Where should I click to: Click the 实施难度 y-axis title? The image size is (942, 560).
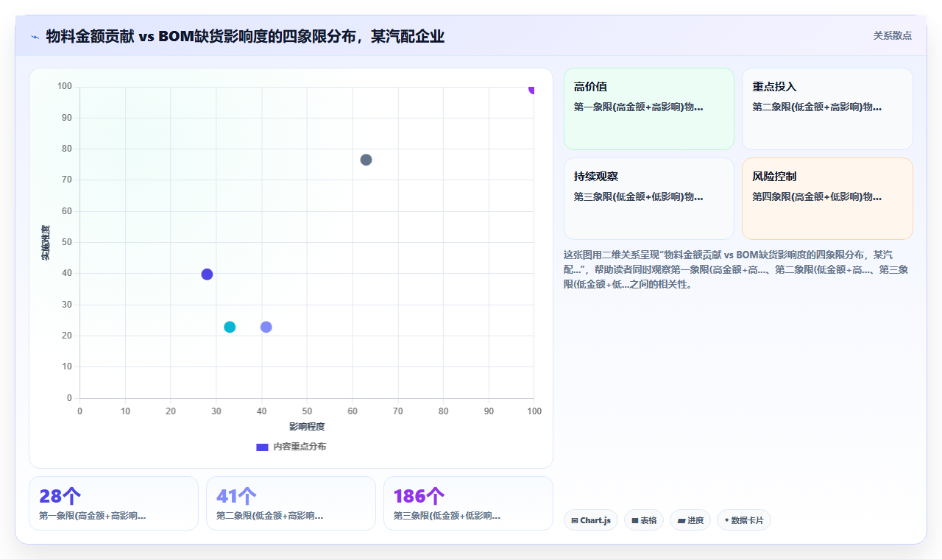[x=46, y=243]
